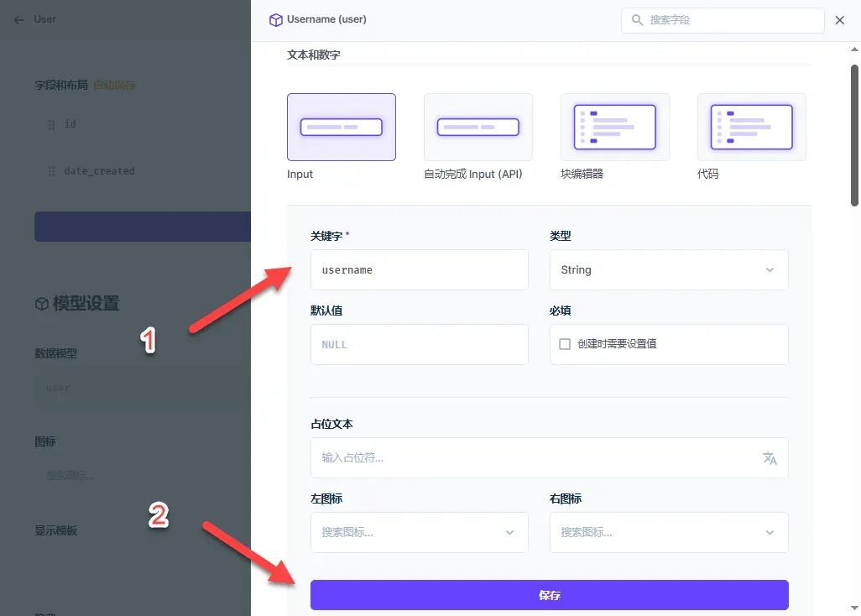Click the cube icon beside Username (user)

[275, 20]
